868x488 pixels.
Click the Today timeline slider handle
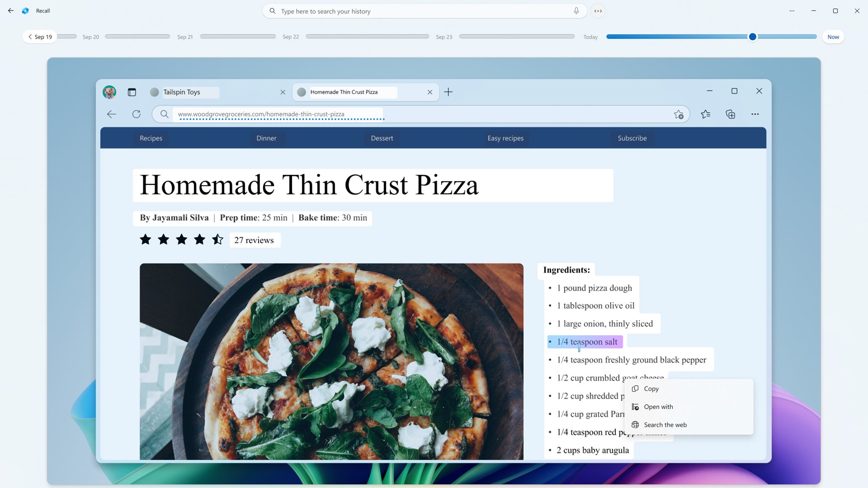click(x=753, y=37)
